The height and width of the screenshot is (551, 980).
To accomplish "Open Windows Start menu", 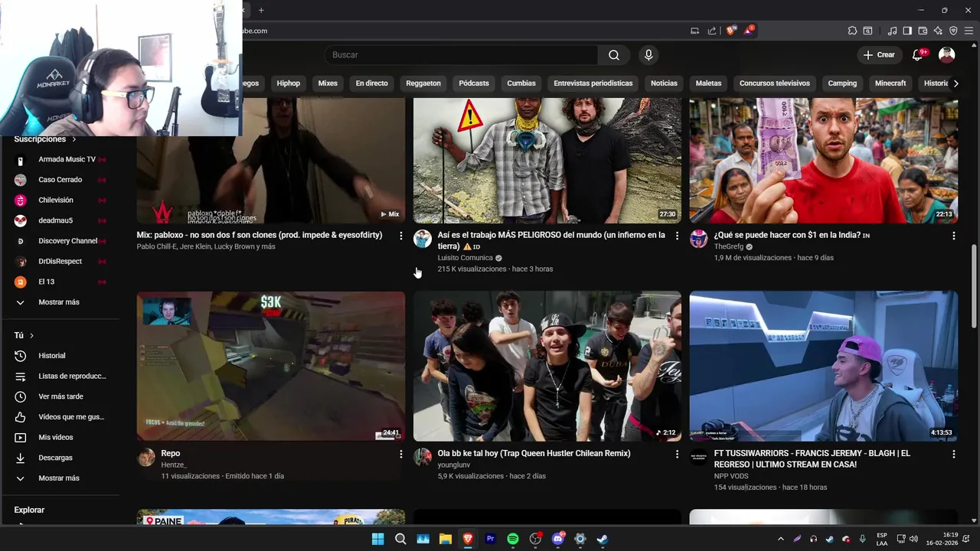I will click(x=377, y=539).
